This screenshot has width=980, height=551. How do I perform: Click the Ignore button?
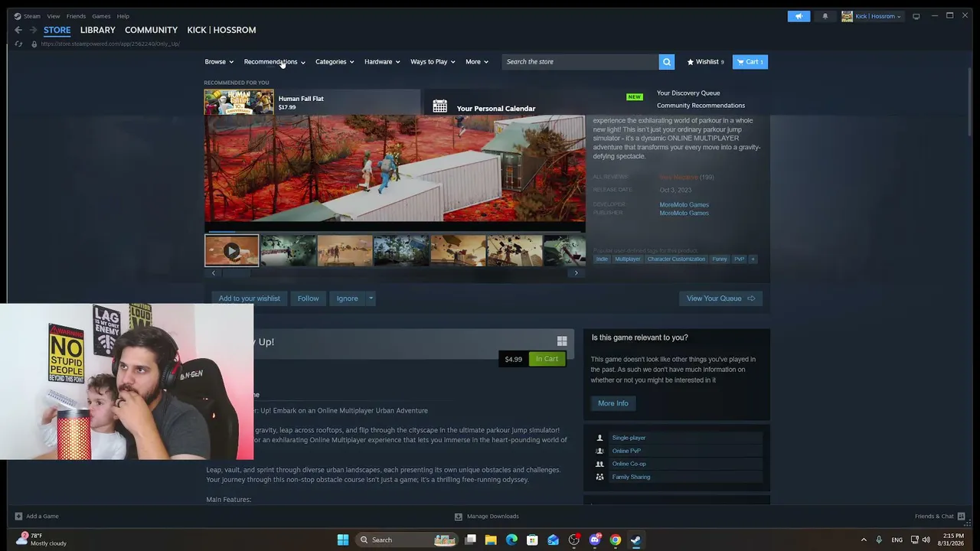point(347,298)
